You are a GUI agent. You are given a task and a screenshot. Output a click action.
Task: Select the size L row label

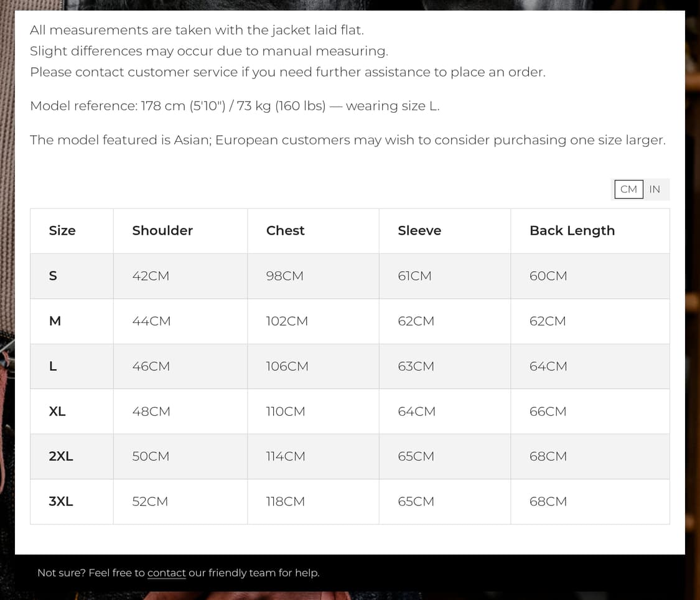(x=53, y=366)
